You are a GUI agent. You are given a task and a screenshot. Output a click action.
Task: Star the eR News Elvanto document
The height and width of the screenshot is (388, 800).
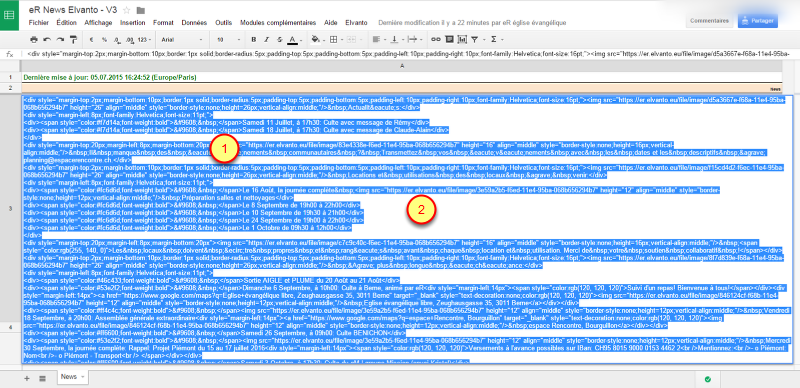click(x=127, y=10)
